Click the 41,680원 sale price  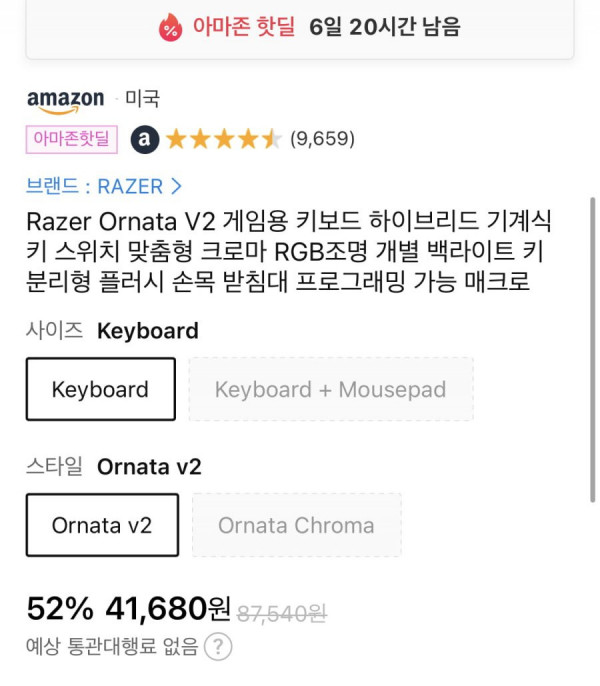pos(168,608)
